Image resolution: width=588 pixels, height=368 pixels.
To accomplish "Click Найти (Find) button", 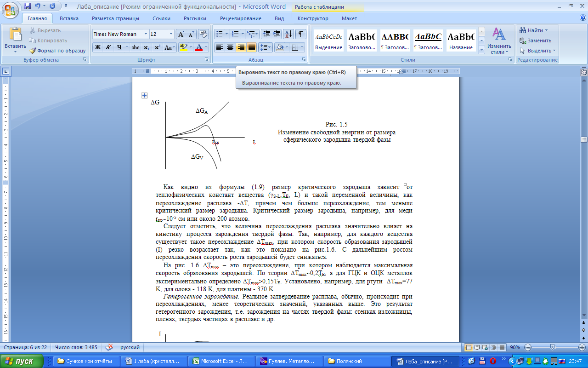I will pyautogui.click(x=534, y=30).
